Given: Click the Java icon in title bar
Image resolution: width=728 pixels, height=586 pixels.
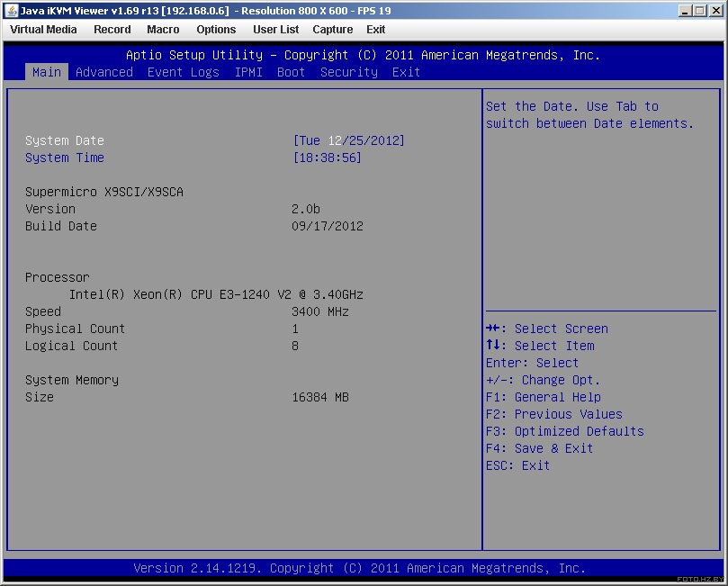Looking at the screenshot, I should 11,10.
